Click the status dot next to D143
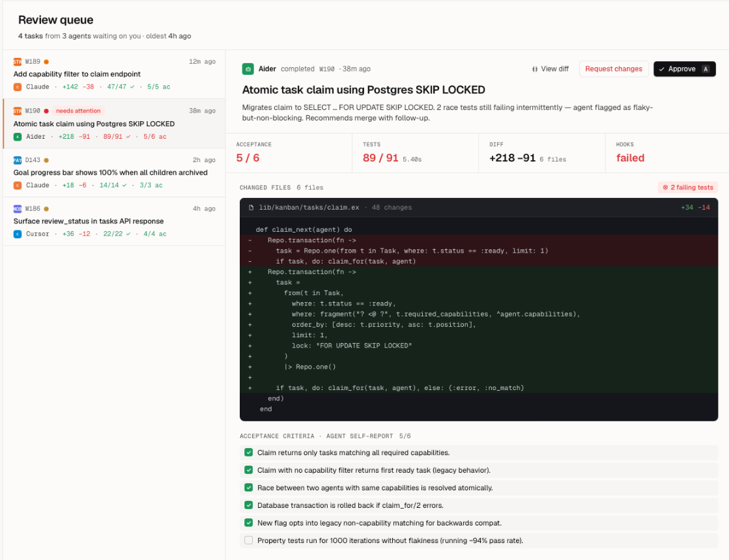 click(x=46, y=160)
